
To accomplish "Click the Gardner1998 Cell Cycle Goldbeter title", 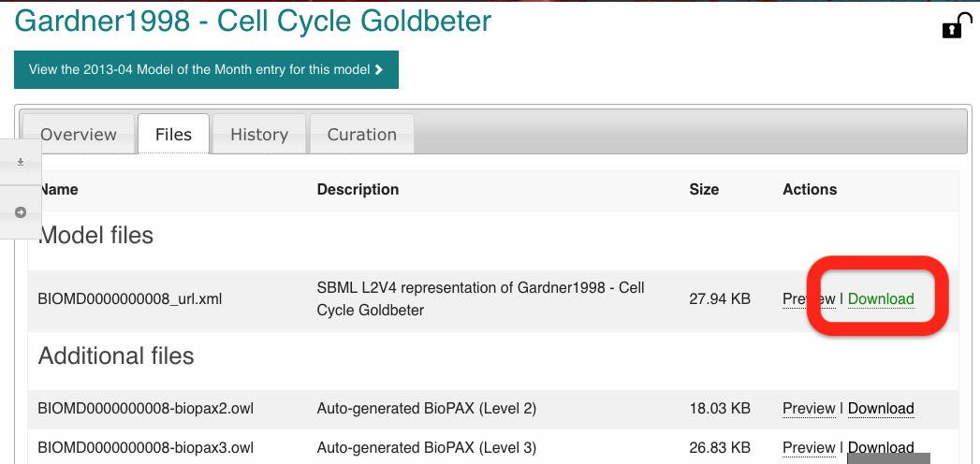I will pos(253,21).
